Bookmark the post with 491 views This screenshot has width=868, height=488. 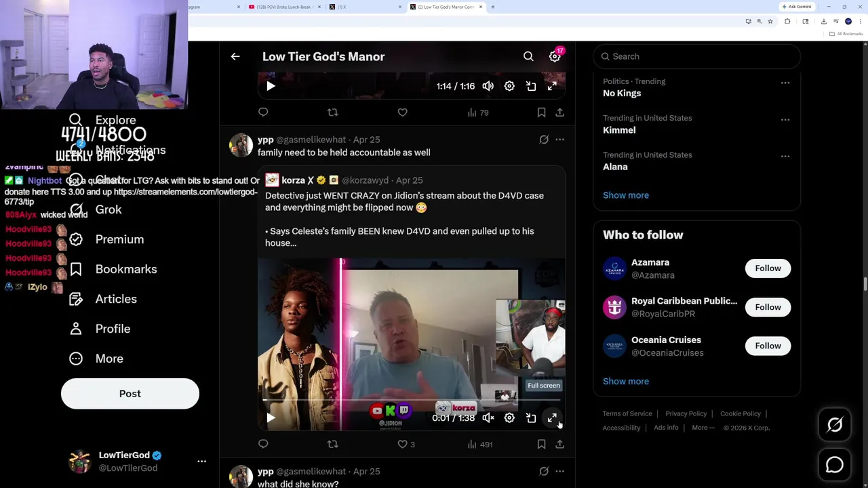pyautogui.click(x=541, y=445)
